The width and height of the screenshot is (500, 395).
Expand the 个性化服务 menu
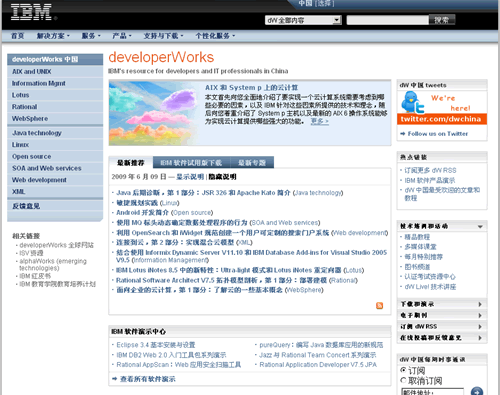coord(215,36)
